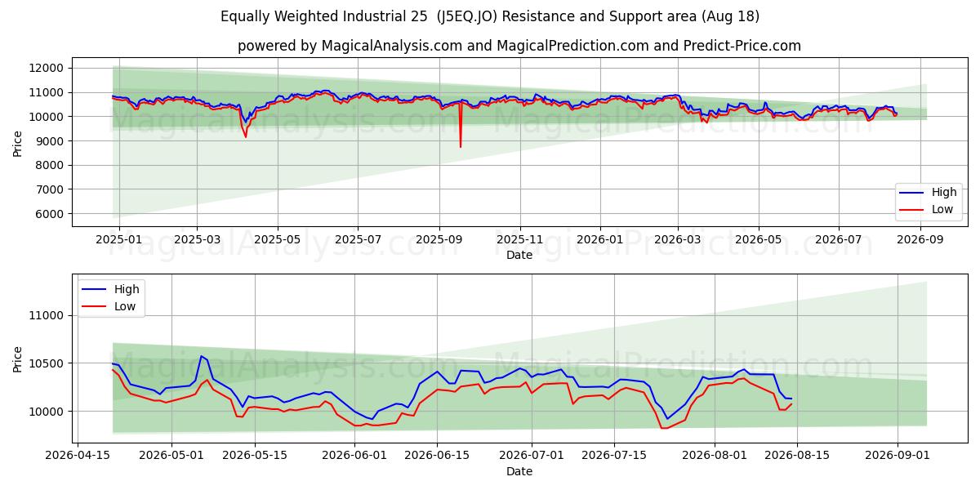Click the 2026-05 date tick on the upper chart
Image resolution: width=980 pixels, height=490 pixels.
(x=759, y=240)
